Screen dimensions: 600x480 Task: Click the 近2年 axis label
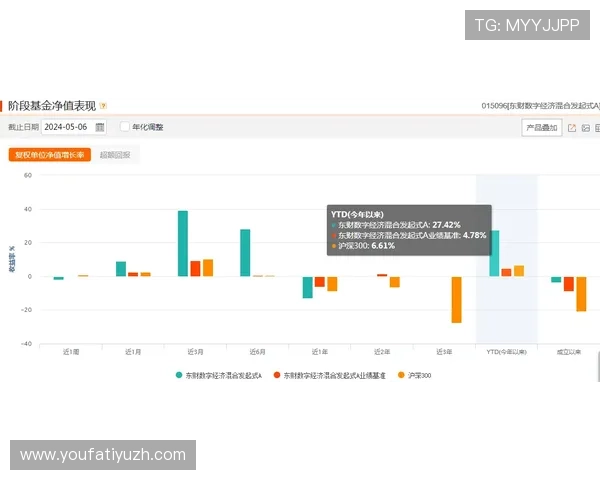tap(382, 352)
